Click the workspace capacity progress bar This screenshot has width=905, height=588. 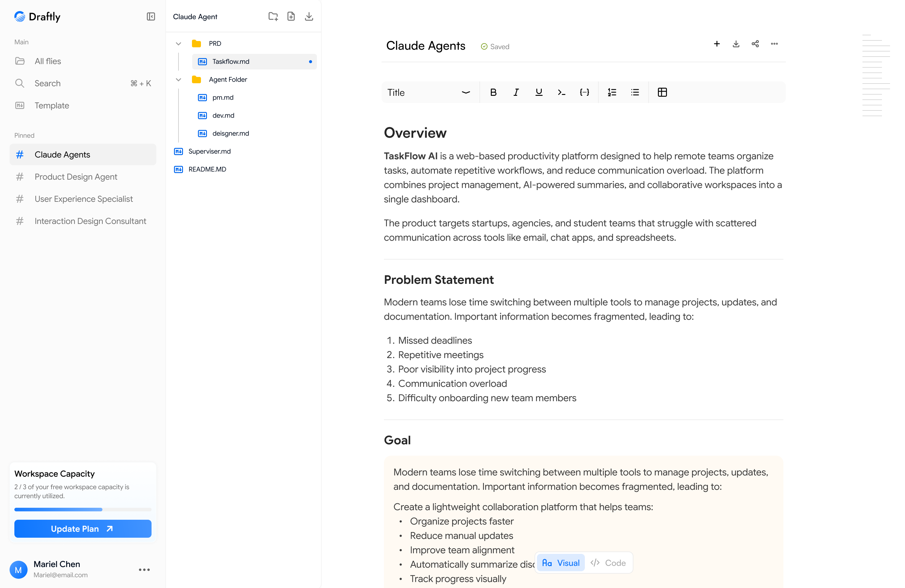pos(83,509)
